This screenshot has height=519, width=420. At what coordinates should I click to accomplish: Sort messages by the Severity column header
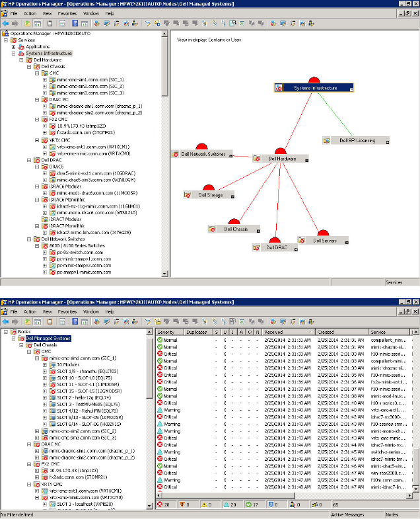170,332
